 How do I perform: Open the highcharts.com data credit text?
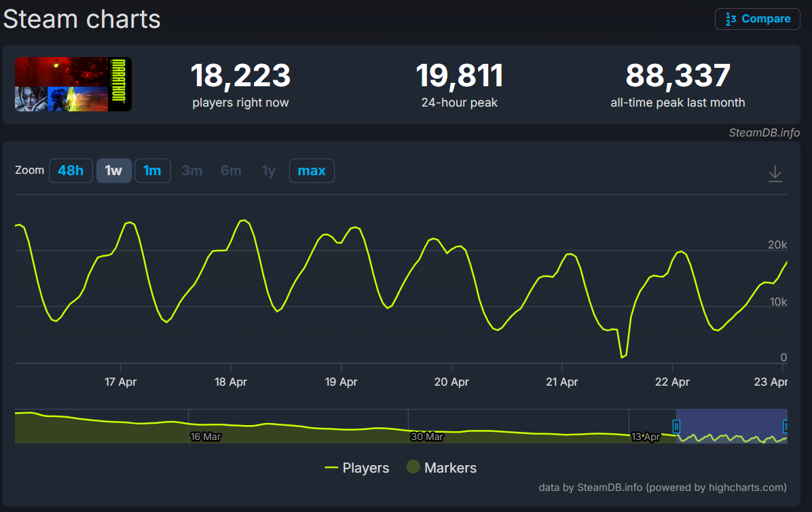663,488
